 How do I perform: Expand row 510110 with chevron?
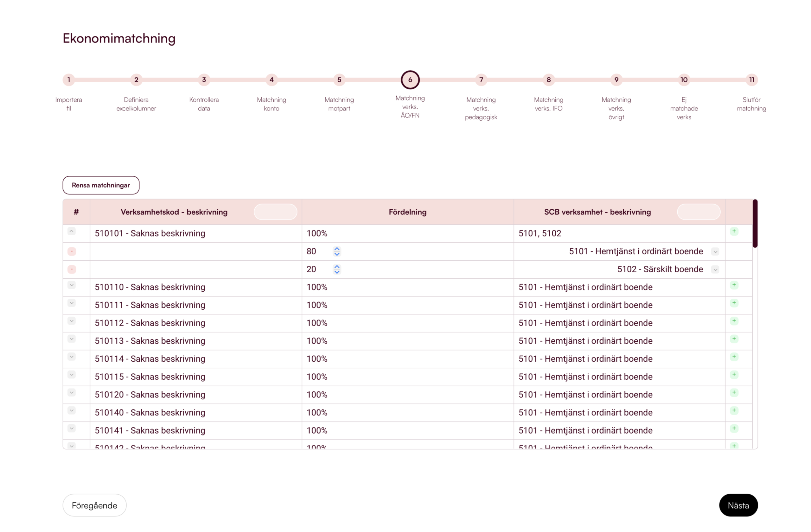click(x=71, y=285)
